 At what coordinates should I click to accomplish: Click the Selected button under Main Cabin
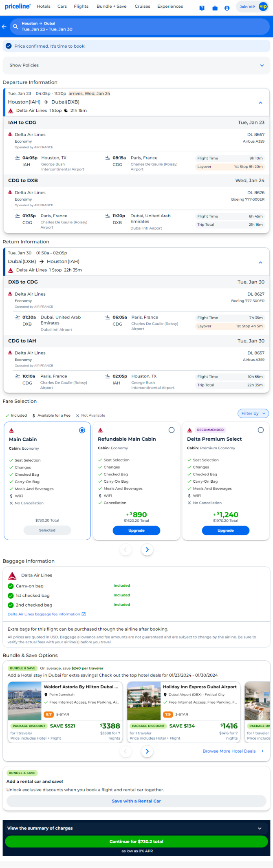tap(47, 530)
